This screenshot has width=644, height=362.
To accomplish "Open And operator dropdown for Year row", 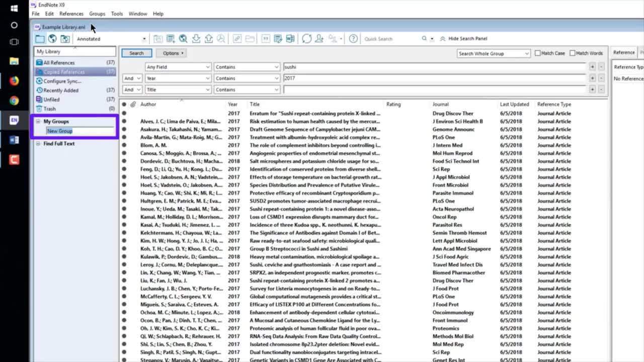I will click(x=132, y=78).
